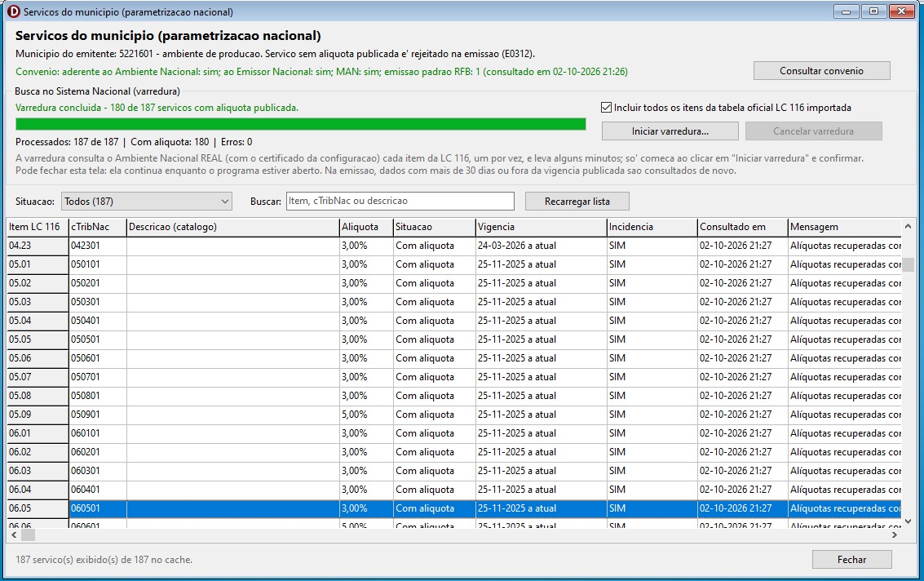Click cTribNac cell 050401
This screenshot has height=581, width=924.
click(x=97, y=321)
